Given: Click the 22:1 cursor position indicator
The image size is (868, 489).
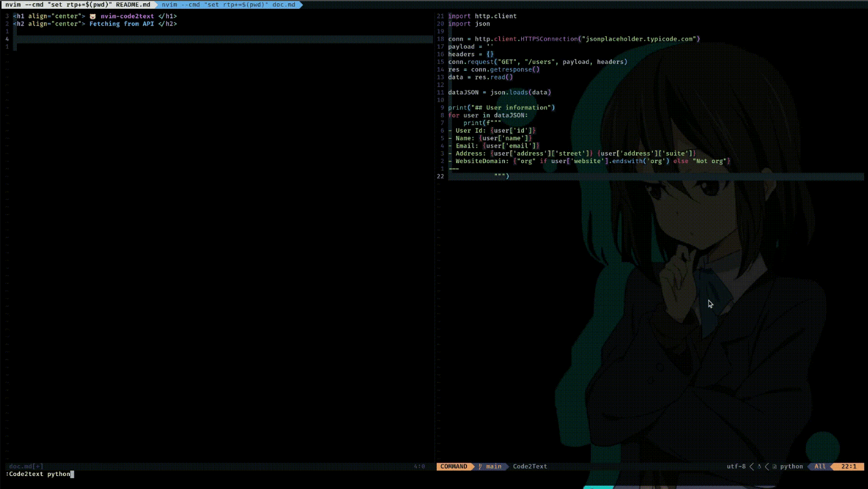Looking at the screenshot, I should (848, 466).
